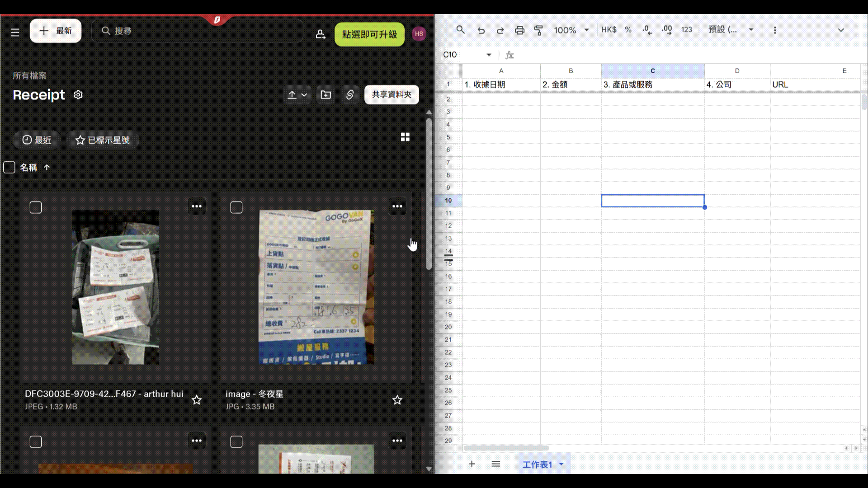The image size is (868, 488).
Task: Star the image - 冬夜星 file
Action: coord(397,400)
